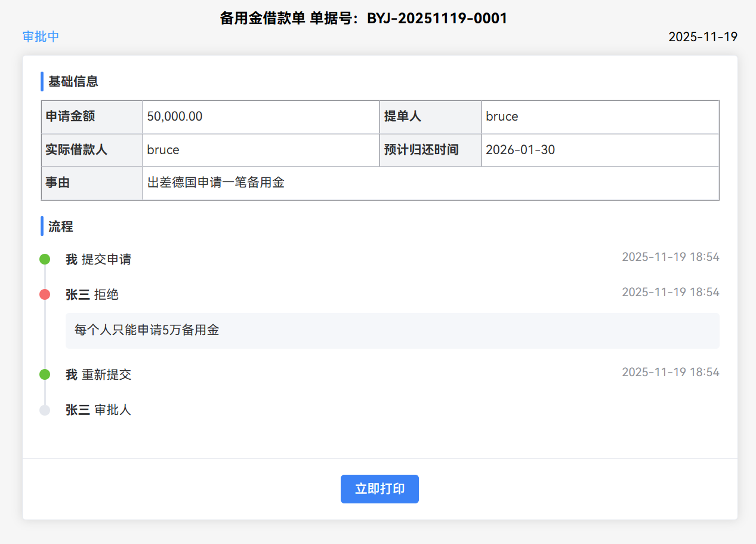The image size is (756, 544).
Task: Click the gray dot beside 张三 审批人
Action: tap(45, 410)
